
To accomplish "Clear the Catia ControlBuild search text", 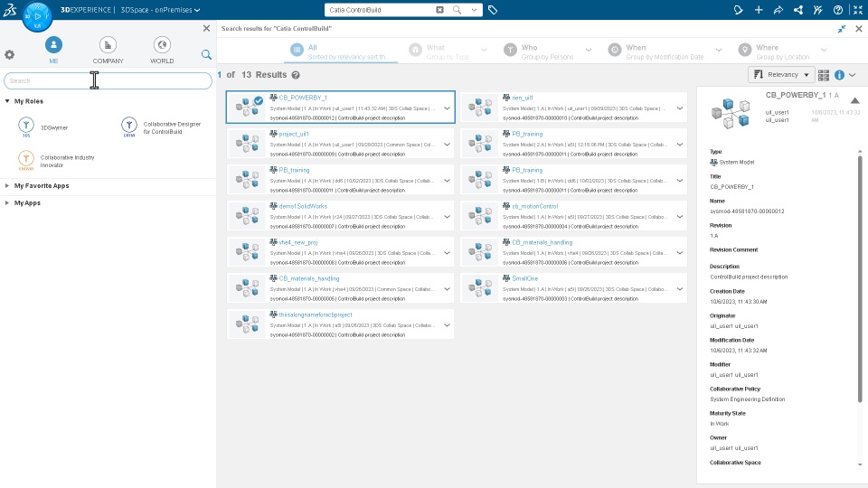I will [439, 10].
